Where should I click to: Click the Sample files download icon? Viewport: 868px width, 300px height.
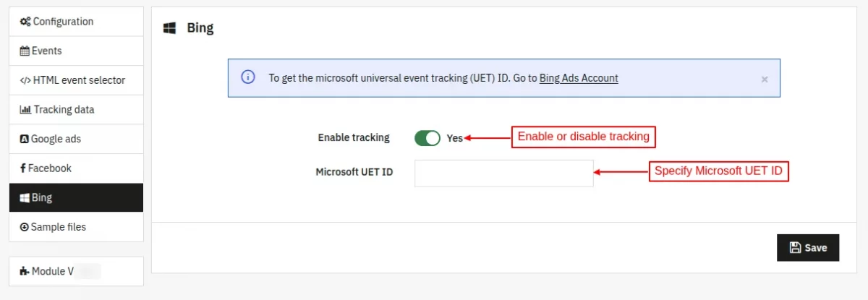tap(24, 227)
